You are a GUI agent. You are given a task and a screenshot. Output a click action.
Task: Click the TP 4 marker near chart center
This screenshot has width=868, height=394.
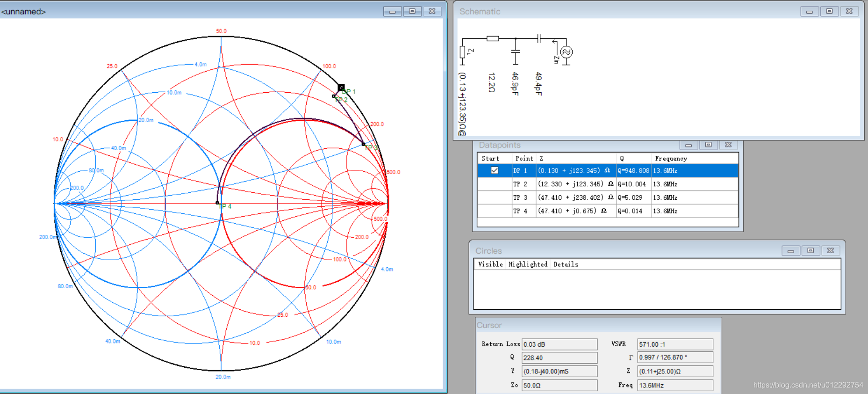tap(217, 203)
